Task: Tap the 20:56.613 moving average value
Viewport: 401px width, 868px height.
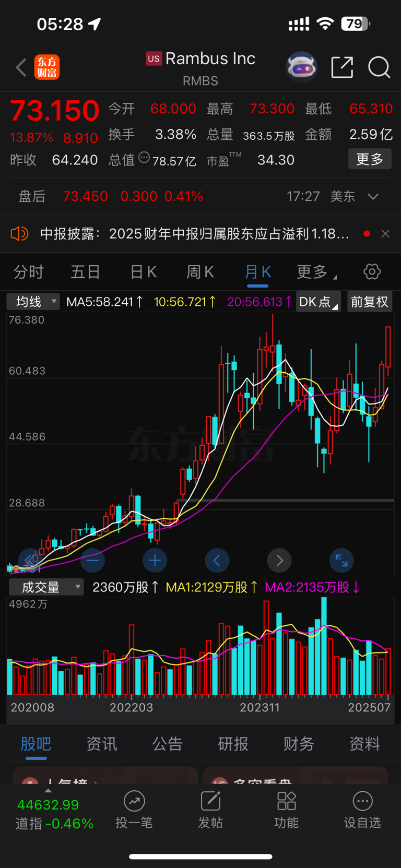Action: tap(260, 302)
